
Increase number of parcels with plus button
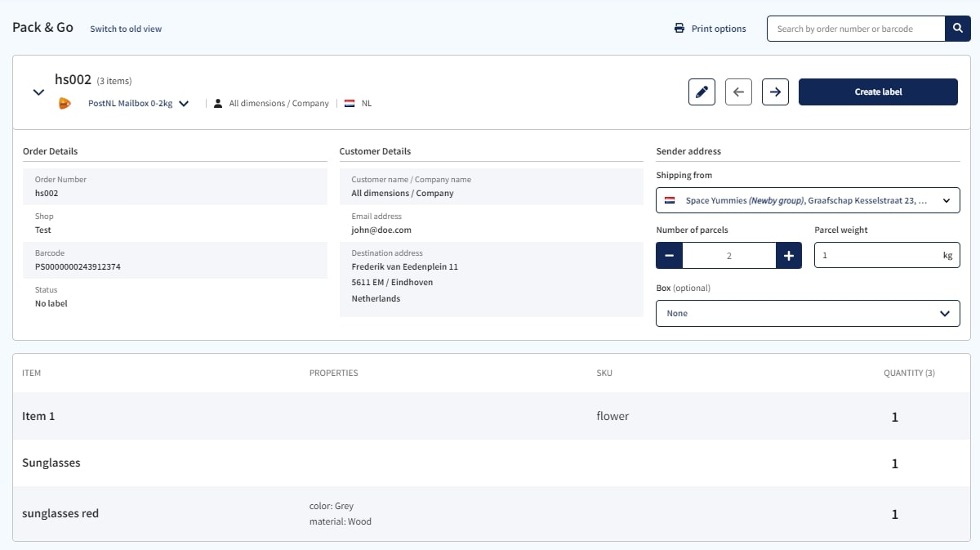[x=789, y=256]
